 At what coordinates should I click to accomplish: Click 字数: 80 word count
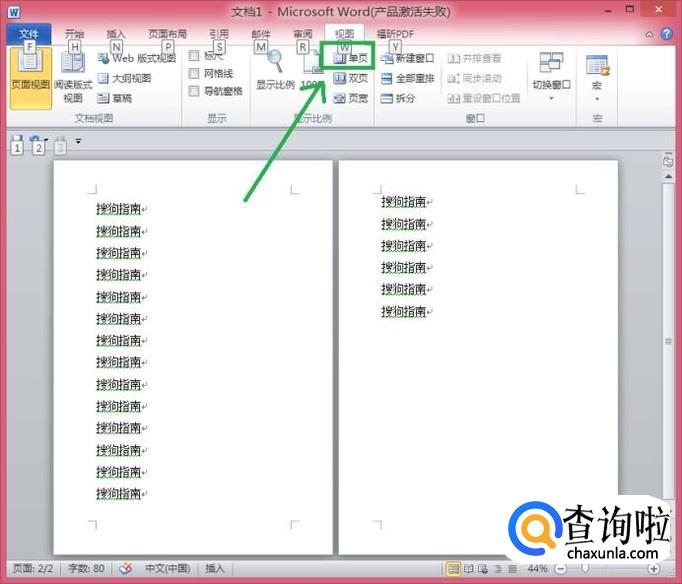click(x=86, y=568)
